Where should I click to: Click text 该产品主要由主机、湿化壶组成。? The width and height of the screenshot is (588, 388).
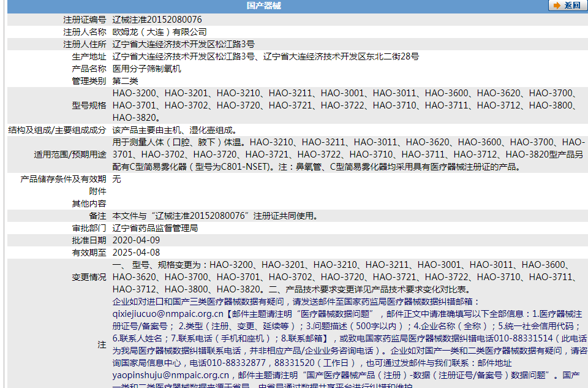[x=175, y=130]
